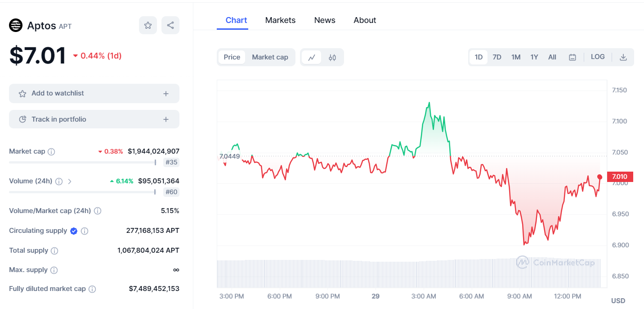Viewport: 644px width, 309px height.
Task: Click the 9:00 PM axis label
Action: 328,296
